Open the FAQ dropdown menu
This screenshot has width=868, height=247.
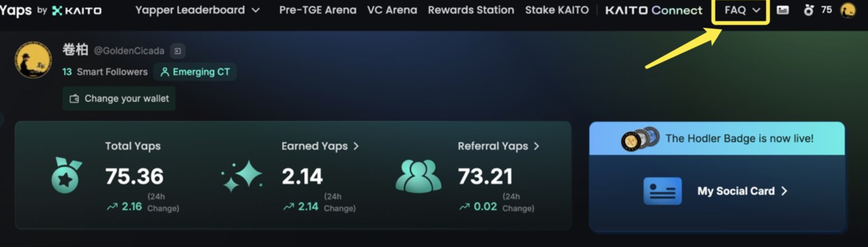tap(741, 10)
